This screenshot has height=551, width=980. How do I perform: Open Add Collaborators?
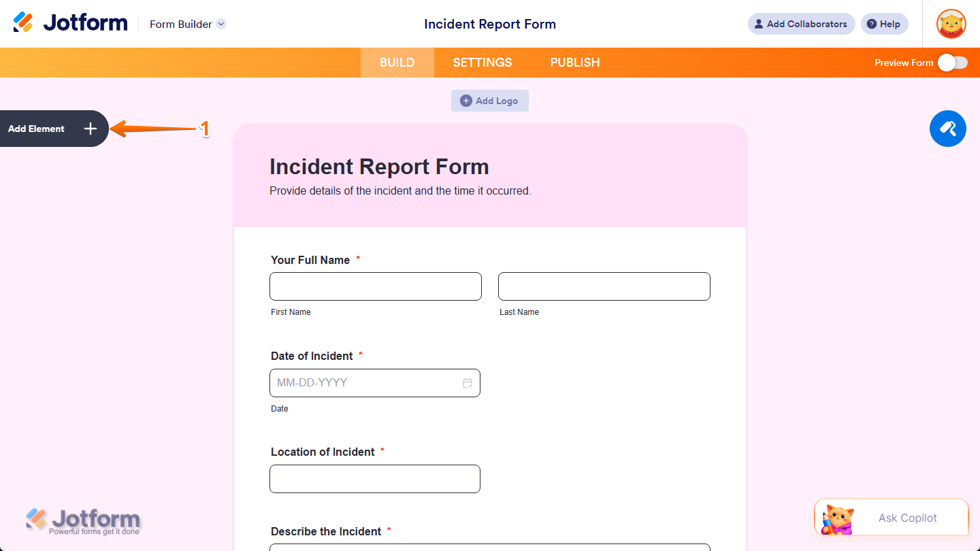click(801, 24)
